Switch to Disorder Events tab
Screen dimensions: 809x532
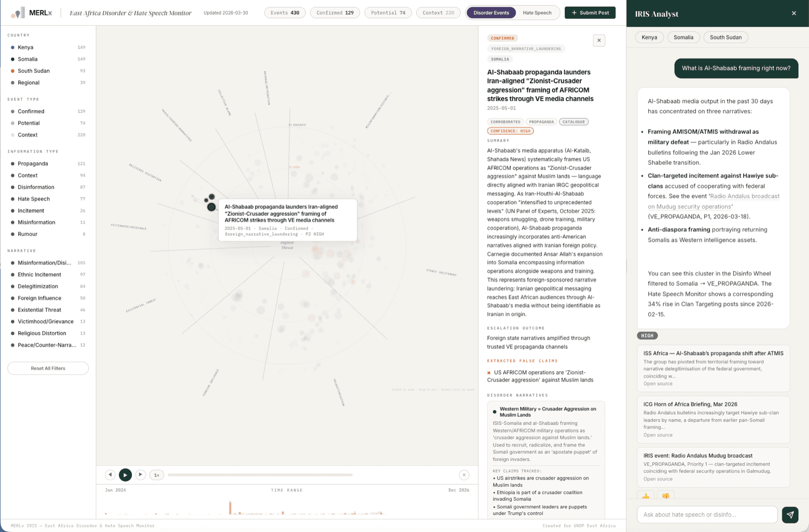(x=491, y=13)
